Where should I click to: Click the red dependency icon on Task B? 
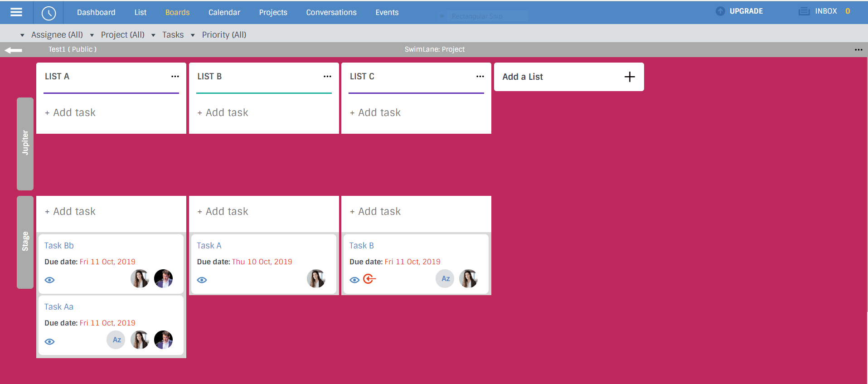[x=369, y=279]
